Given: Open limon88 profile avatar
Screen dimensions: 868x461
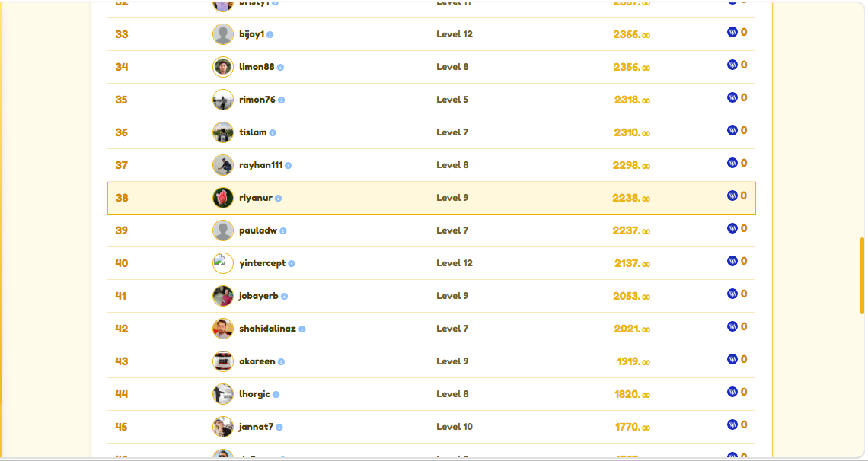Looking at the screenshot, I should (223, 67).
